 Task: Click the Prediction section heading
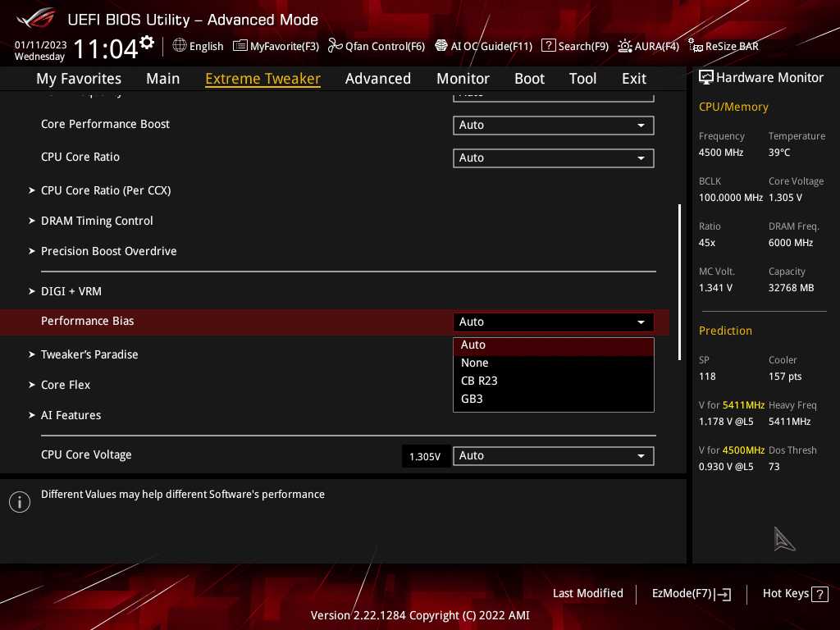point(725,331)
